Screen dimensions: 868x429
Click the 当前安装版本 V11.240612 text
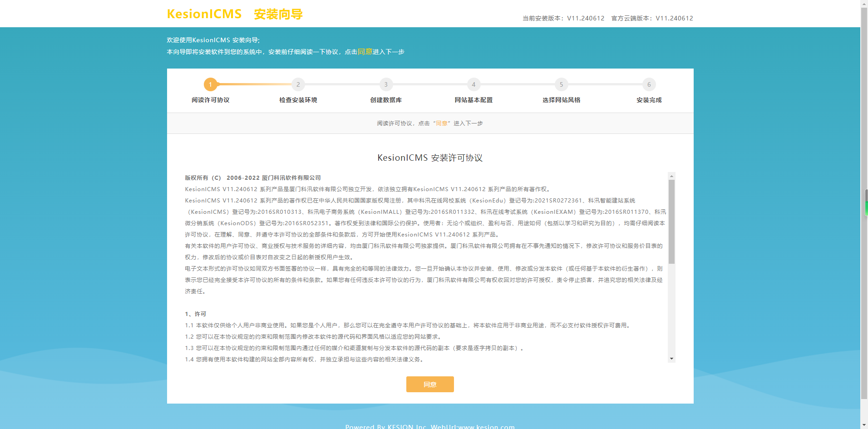tap(563, 18)
